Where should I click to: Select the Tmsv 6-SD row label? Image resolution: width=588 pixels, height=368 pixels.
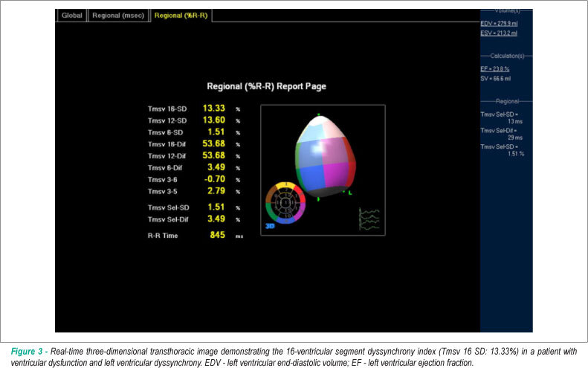[165, 132]
